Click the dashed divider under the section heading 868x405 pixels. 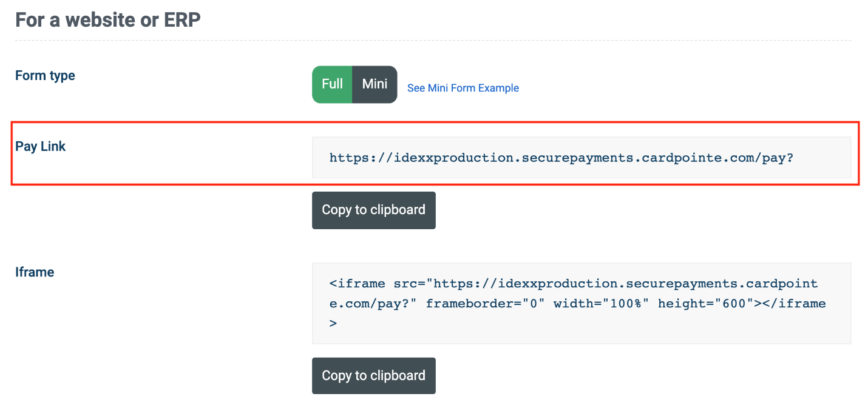[433, 41]
